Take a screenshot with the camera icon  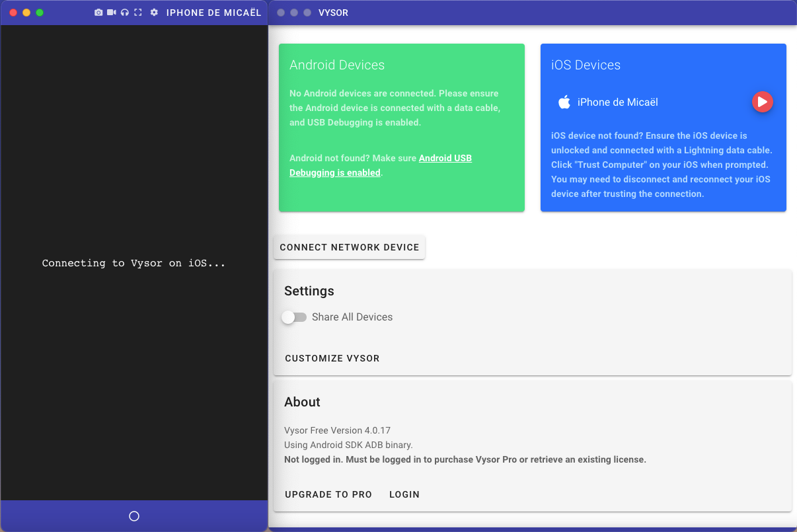tap(98, 13)
